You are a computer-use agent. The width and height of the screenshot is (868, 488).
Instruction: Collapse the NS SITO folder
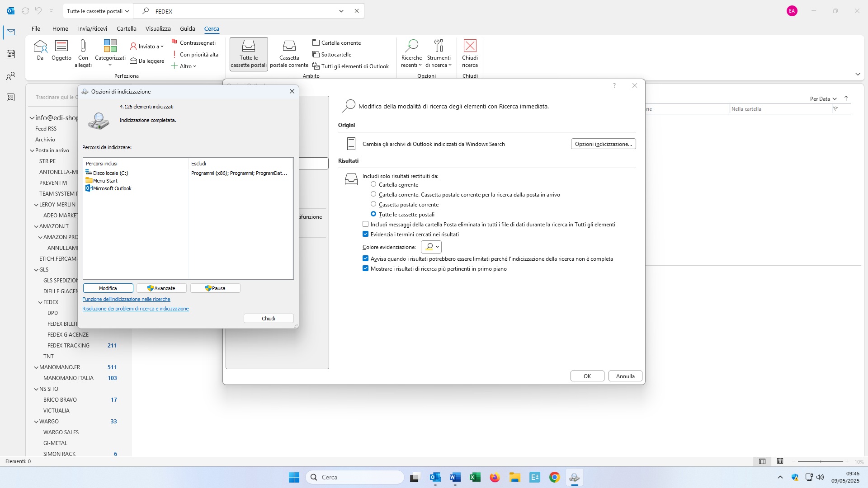click(36, 389)
